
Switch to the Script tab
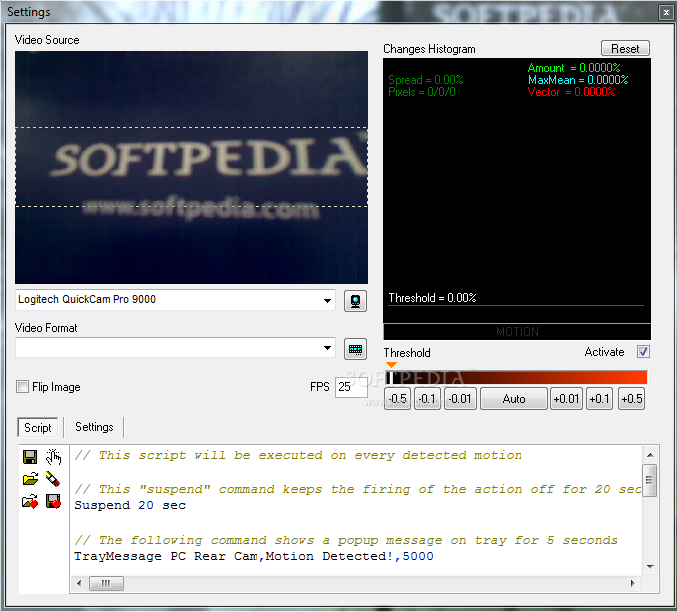pos(38,428)
